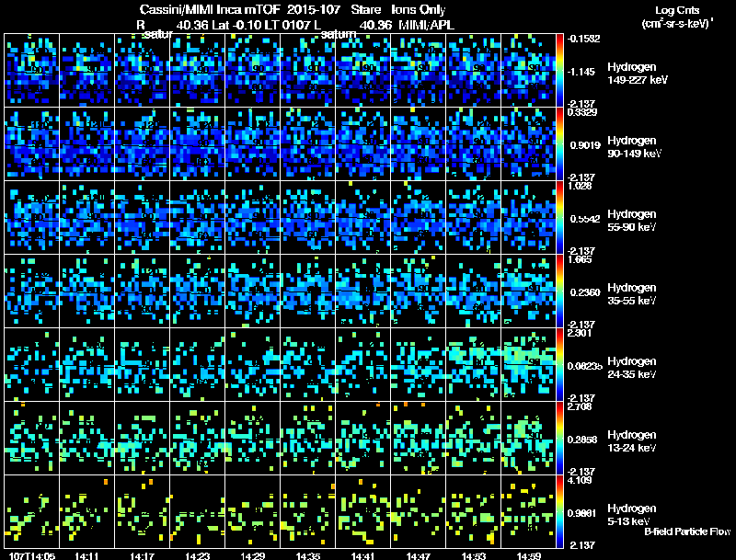Open the 35-55 keV panel at 14:53

coord(473,291)
